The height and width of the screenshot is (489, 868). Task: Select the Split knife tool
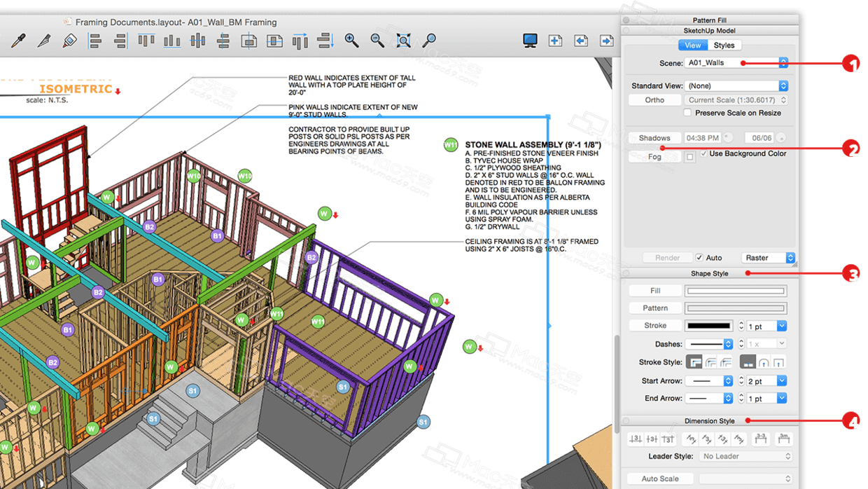43,41
